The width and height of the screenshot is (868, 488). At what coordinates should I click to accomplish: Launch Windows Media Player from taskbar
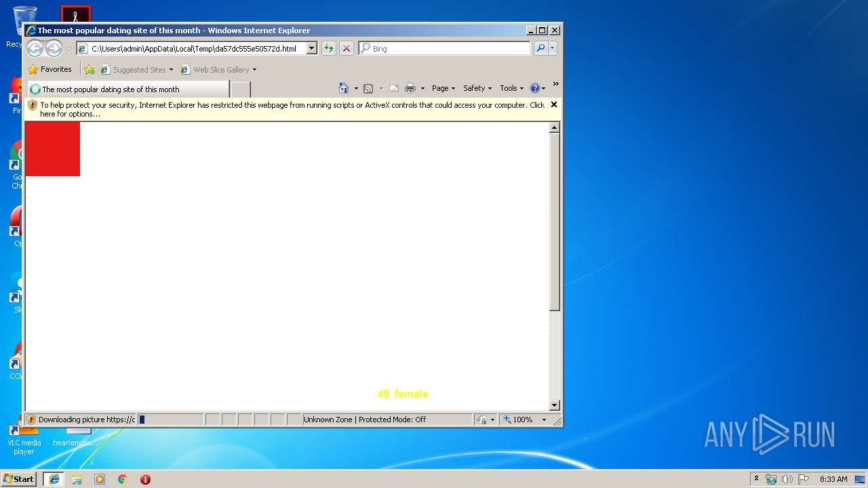click(100, 479)
